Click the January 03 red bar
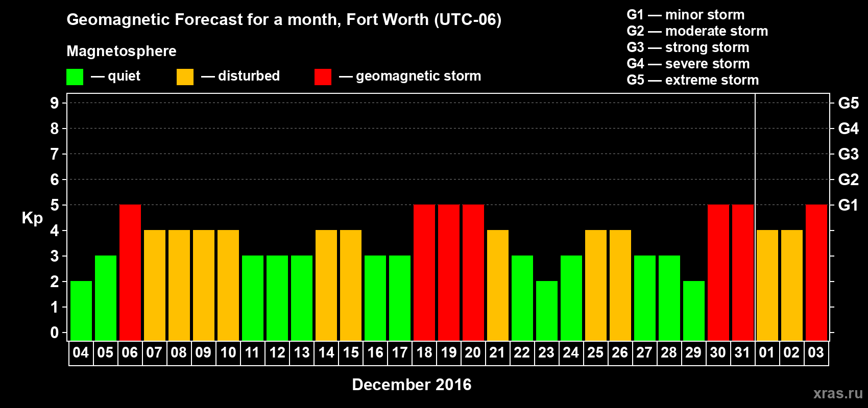868x408 pixels. [816, 272]
